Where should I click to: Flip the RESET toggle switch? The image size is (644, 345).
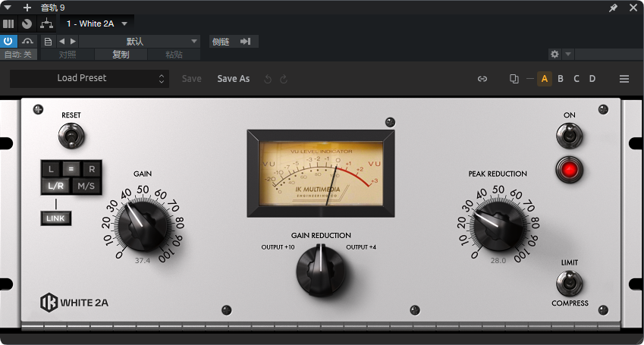71,136
